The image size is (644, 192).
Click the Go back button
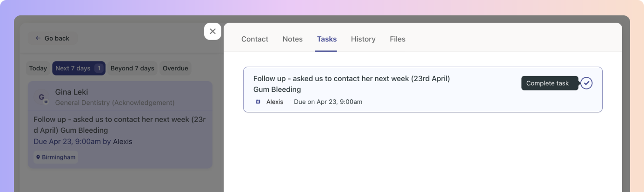52,38
